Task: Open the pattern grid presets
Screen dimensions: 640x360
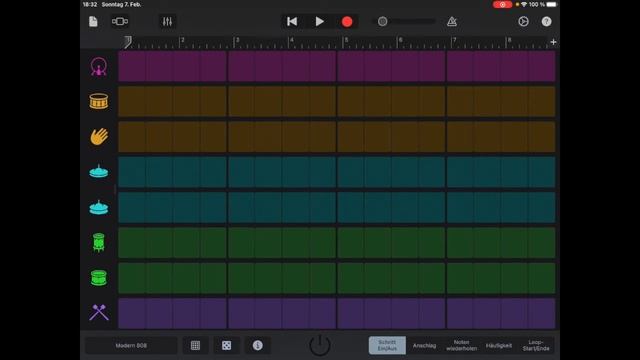Action: click(196, 345)
